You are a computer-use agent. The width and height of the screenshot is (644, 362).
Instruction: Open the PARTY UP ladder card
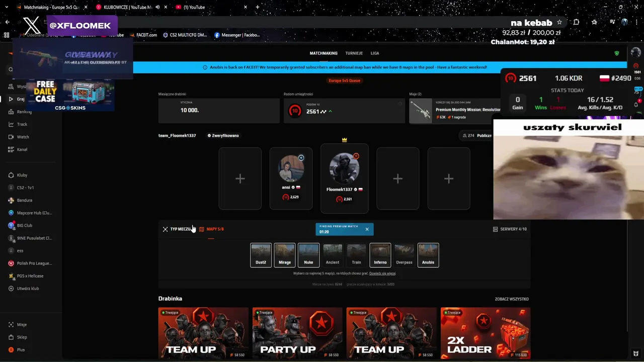coord(297,333)
